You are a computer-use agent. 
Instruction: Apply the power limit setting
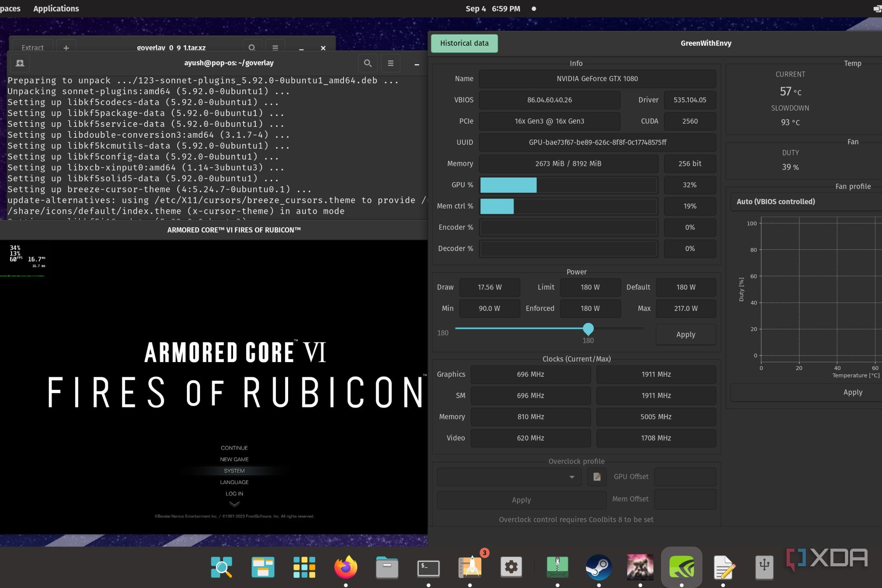685,334
